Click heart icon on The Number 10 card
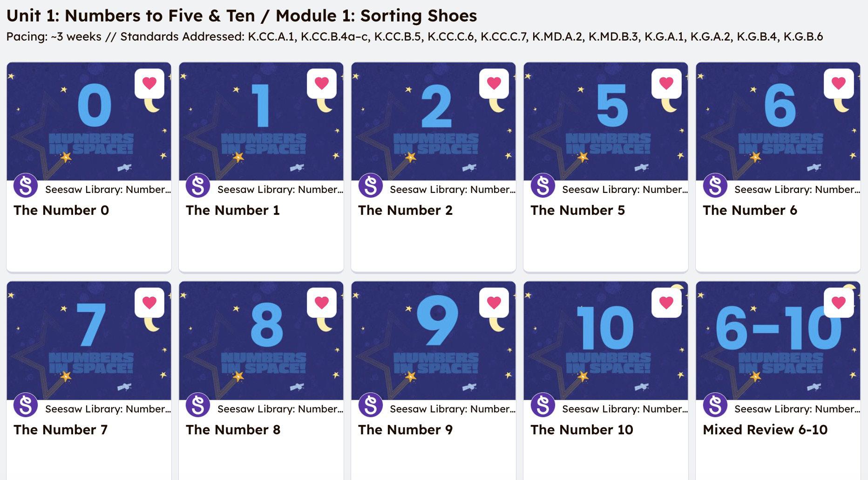Image resolution: width=868 pixels, height=480 pixels. pos(666,302)
